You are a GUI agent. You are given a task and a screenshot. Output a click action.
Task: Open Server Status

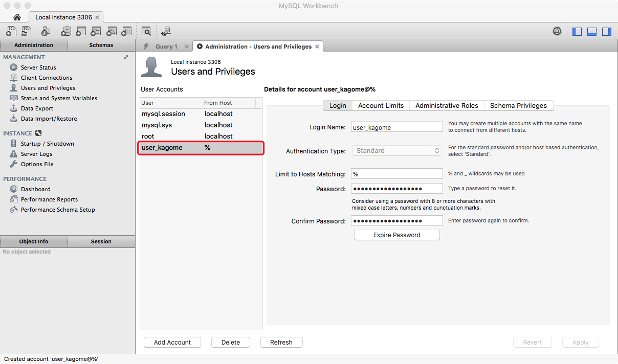click(38, 67)
